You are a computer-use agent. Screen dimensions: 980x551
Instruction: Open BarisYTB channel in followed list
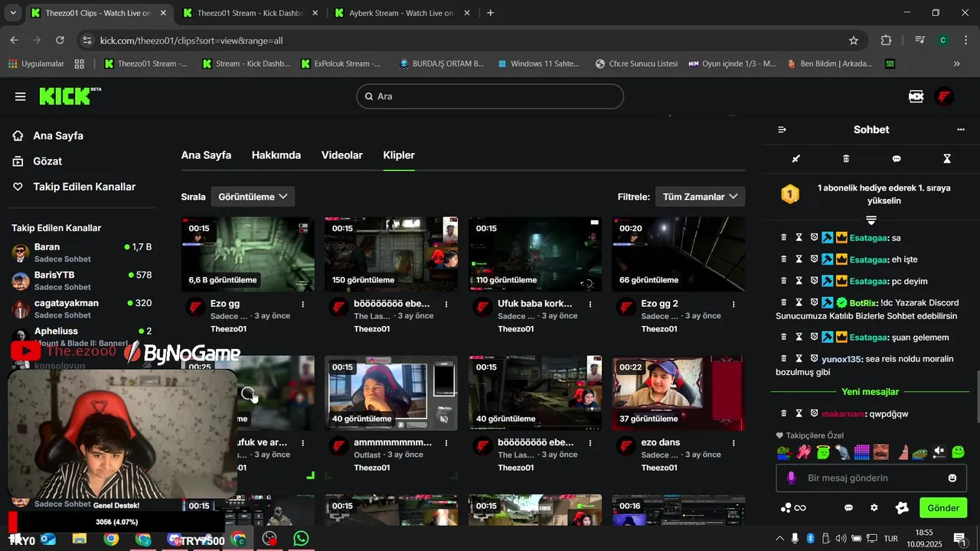82,280
